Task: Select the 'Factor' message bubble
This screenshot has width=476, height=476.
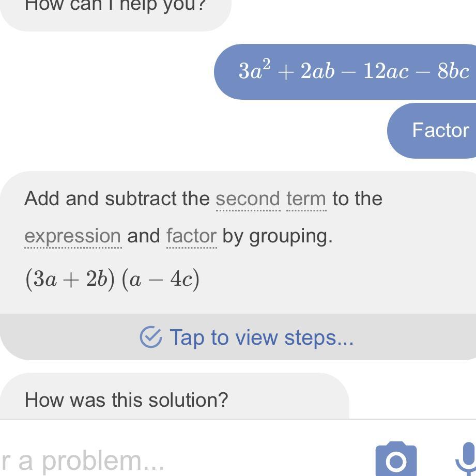Action: tap(440, 130)
